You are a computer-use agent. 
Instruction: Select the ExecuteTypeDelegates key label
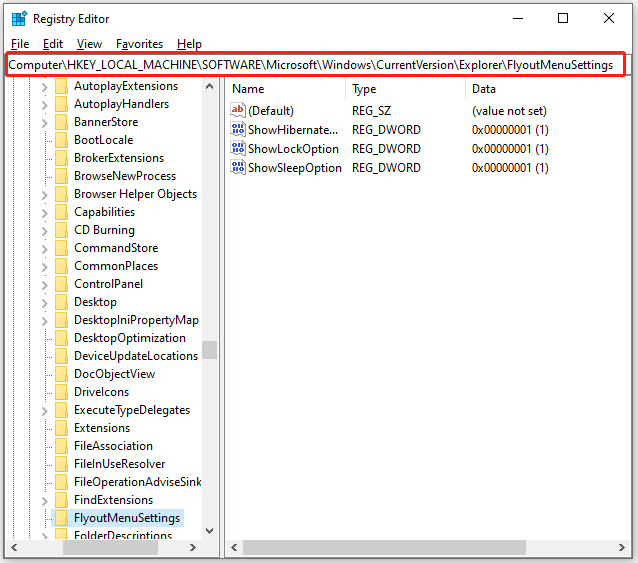(x=132, y=410)
